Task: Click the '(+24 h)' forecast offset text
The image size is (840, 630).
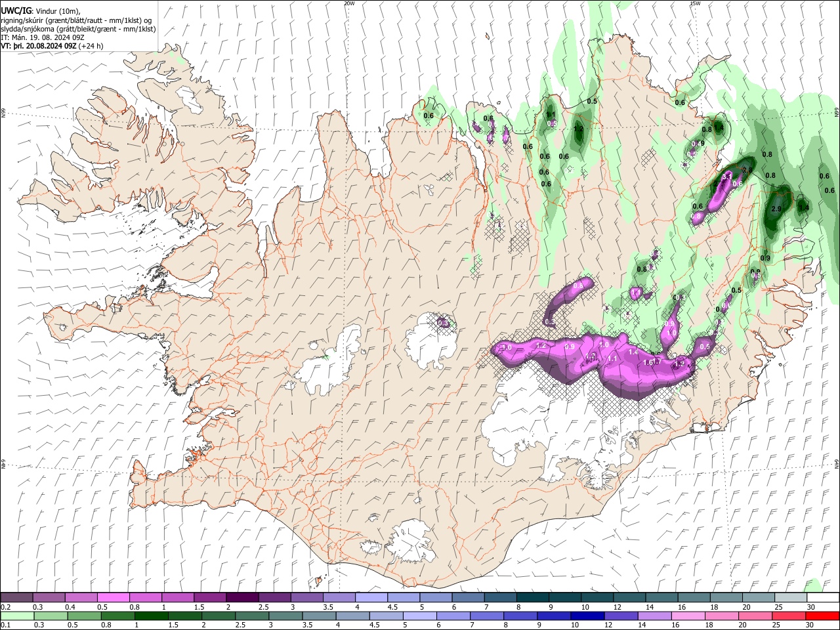Action: tap(91, 46)
